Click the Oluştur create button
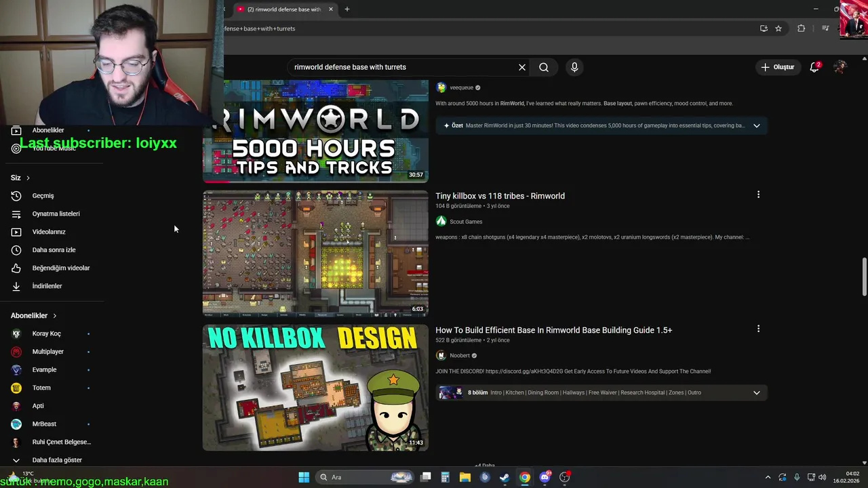 click(777, 67)
